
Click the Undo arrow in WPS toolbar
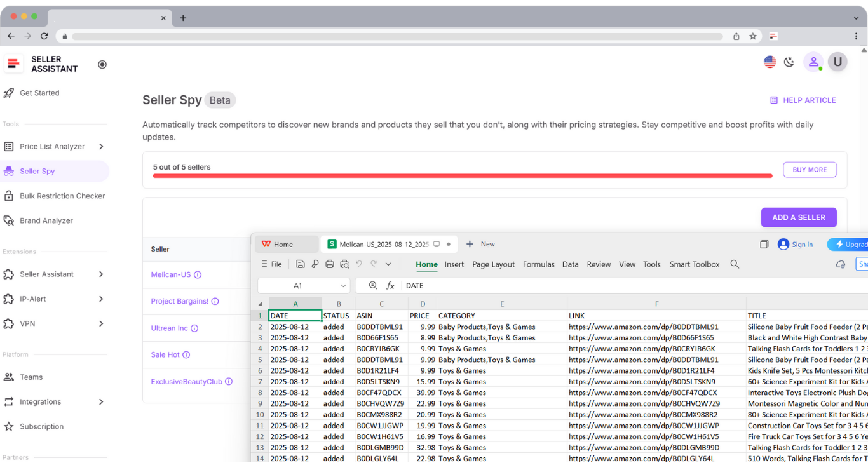tap(359, 264)
